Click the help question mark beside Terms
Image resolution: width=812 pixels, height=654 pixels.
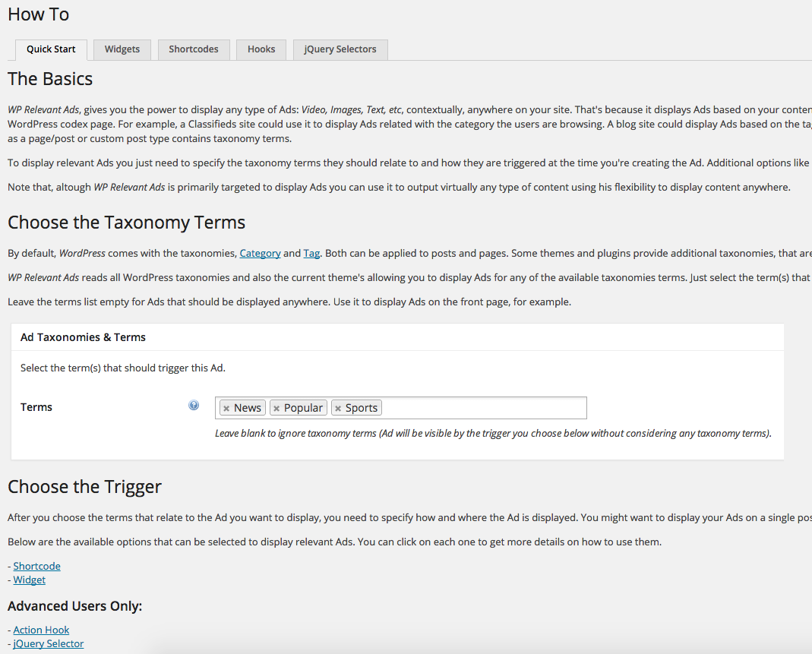[194, 406]
